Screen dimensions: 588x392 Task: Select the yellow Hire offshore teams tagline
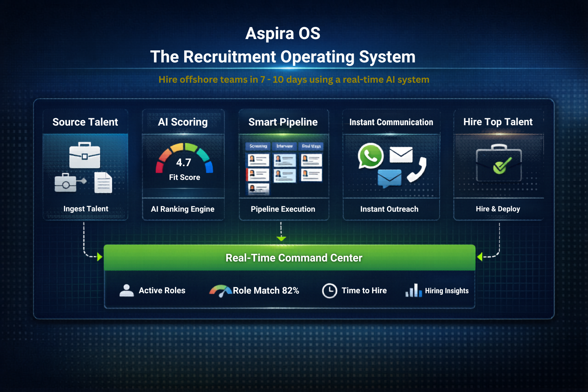click(x=294, y=80)
